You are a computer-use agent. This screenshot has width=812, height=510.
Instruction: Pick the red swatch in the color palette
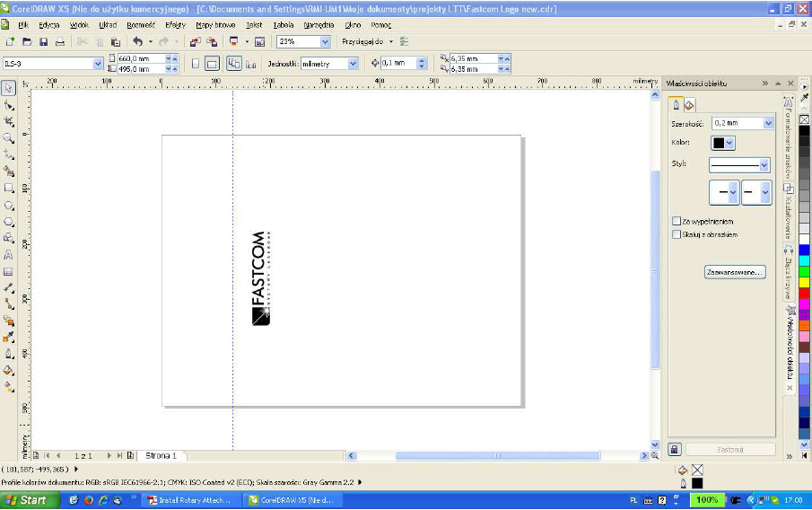(x=804, y=293)
